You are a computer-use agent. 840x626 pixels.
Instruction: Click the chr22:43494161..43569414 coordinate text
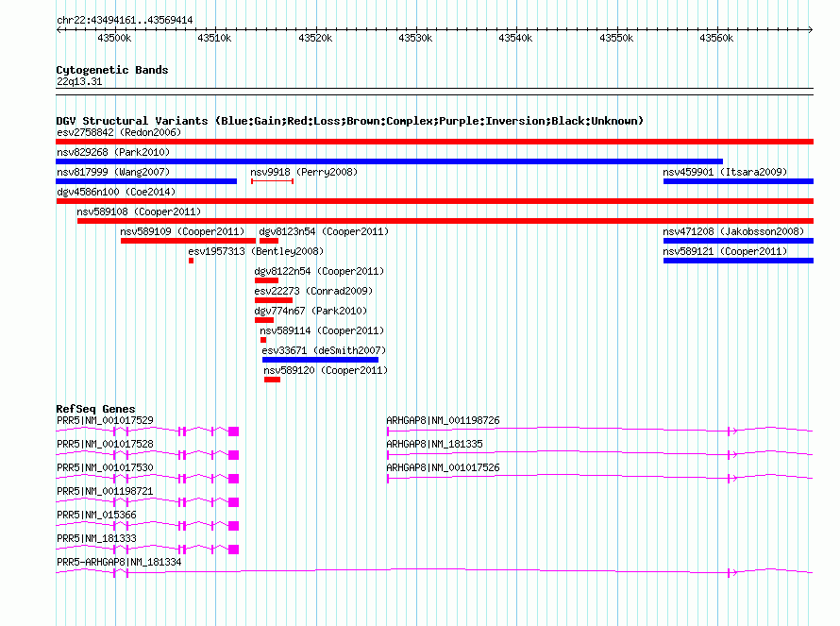[125, 21]
